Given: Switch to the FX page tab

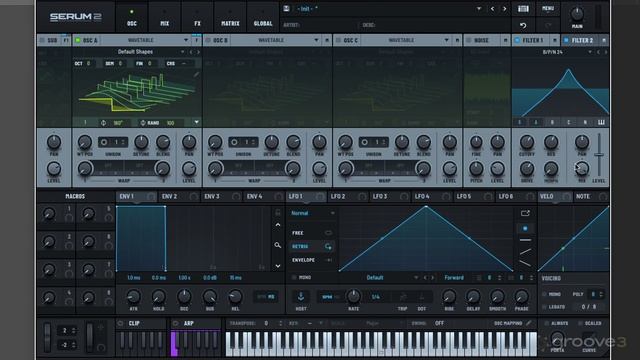Looking at the screenshot, I should [x=197, y=18].
